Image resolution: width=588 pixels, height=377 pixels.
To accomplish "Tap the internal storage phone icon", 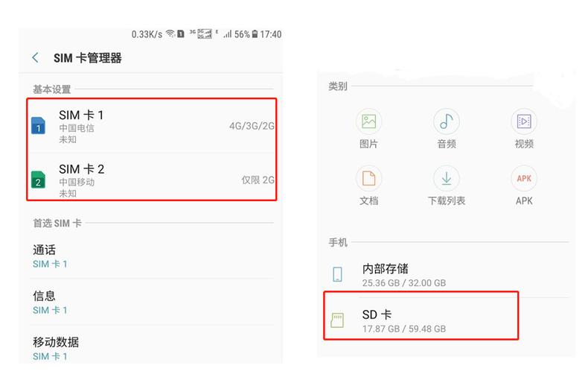I will (337, 273).
